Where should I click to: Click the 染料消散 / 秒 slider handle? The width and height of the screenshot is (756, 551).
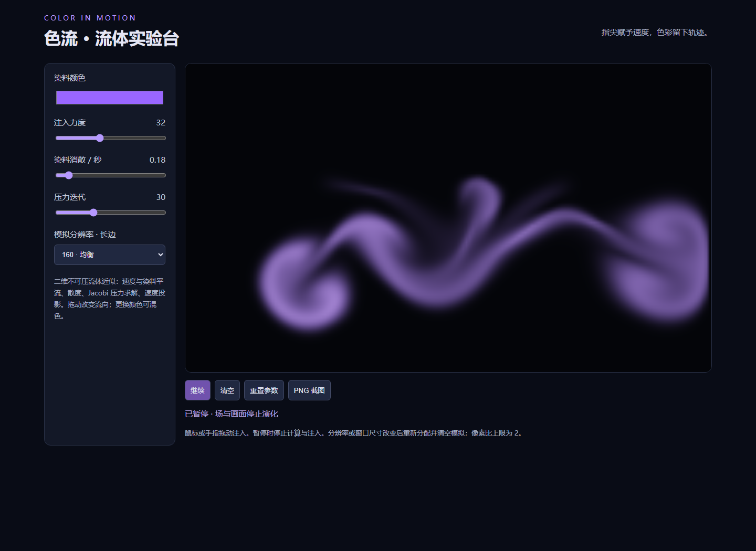point(69,175)
